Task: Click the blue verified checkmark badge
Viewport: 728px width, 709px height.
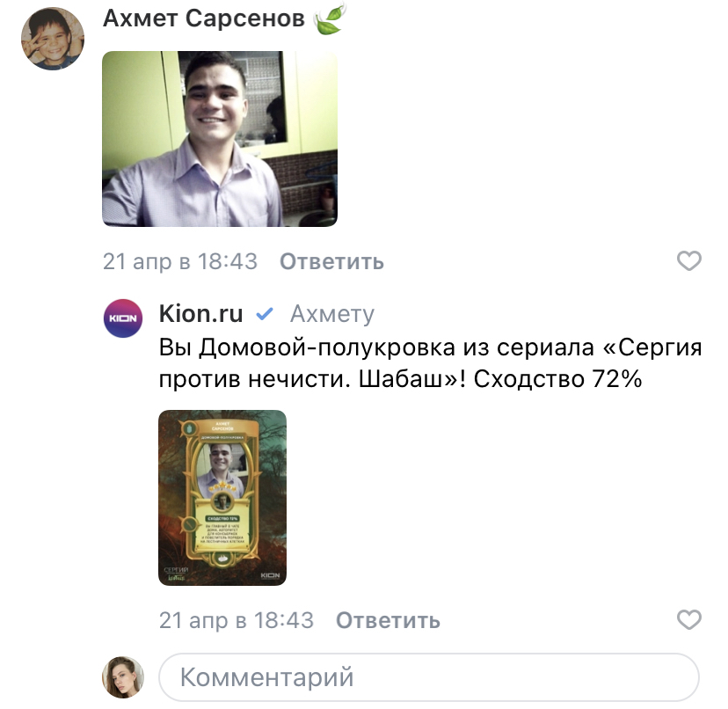Action: 264,314
